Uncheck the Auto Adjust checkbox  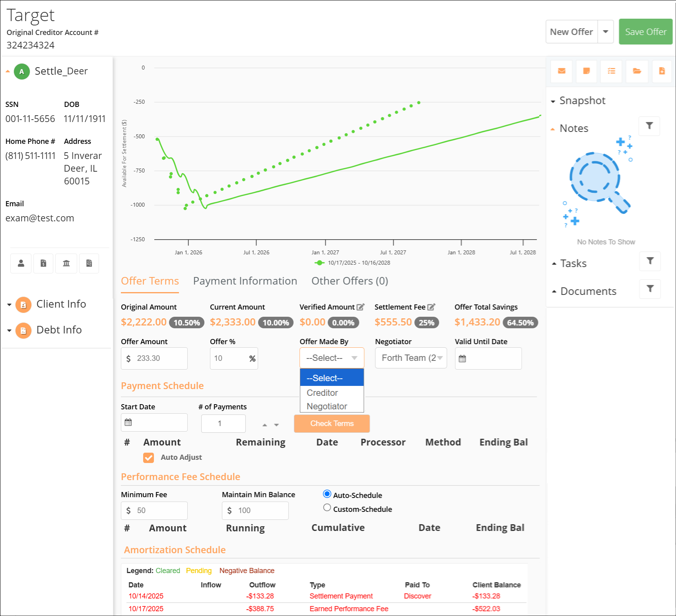pyautogui.click(x=148, y=457)
